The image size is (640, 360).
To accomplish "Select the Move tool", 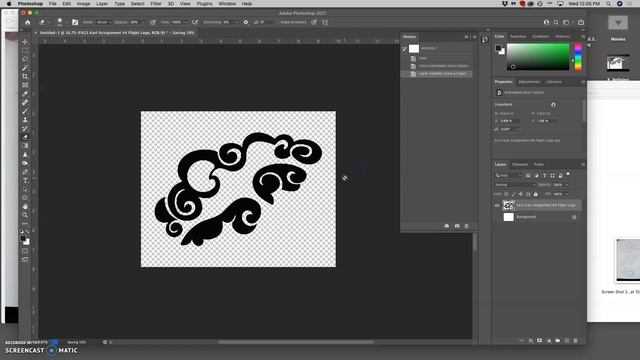I will (x=25, y=42).
